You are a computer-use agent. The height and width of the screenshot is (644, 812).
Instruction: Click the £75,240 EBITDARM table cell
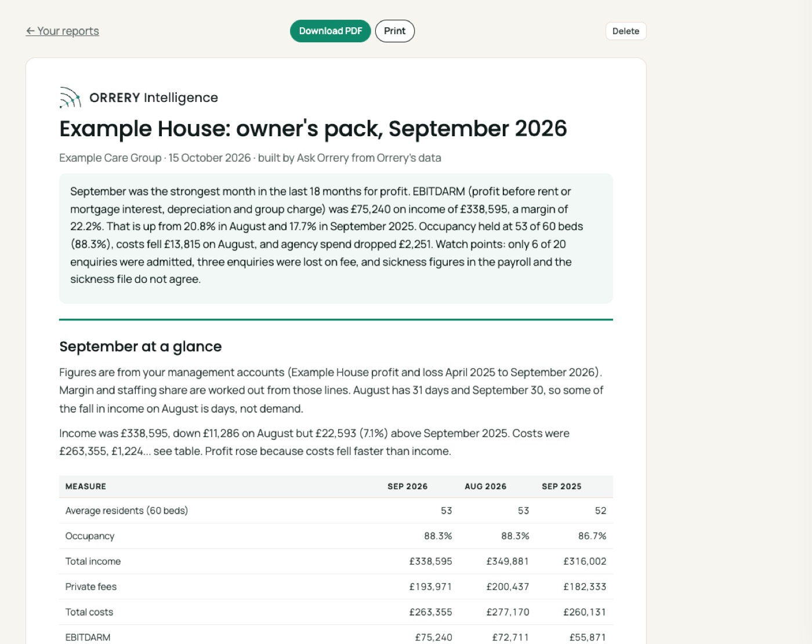pos(434,638)
